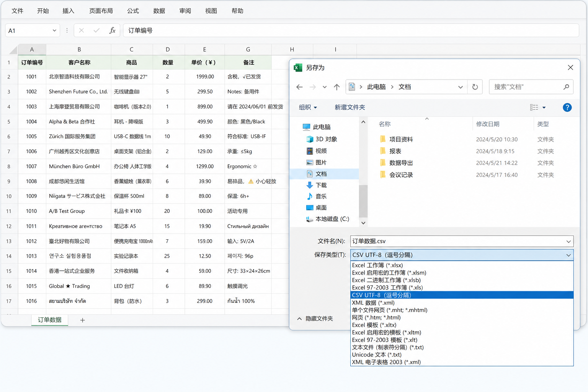The image size is (588, 392).
Task: Close the 另存为 dialog
Action: pos(570,67)
